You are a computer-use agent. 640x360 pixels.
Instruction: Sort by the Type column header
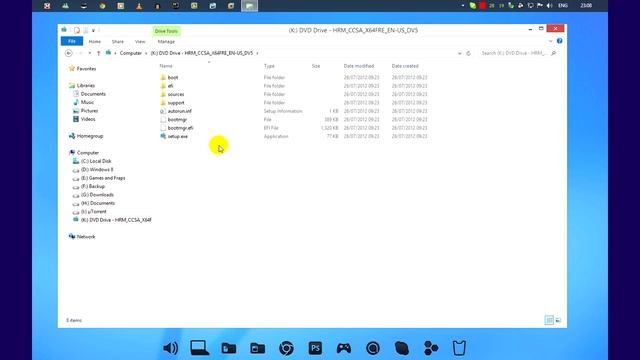coord(269,66)
